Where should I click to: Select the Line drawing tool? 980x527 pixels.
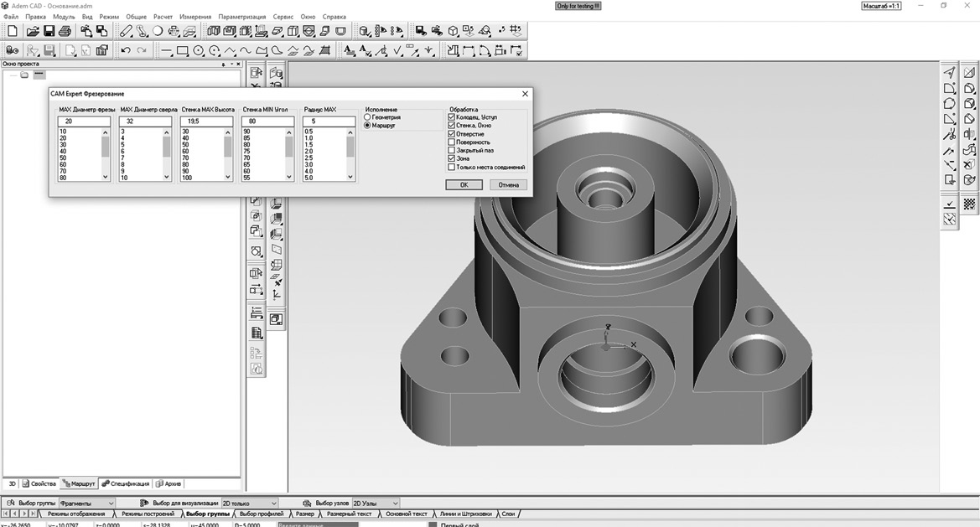click(166, 50)
